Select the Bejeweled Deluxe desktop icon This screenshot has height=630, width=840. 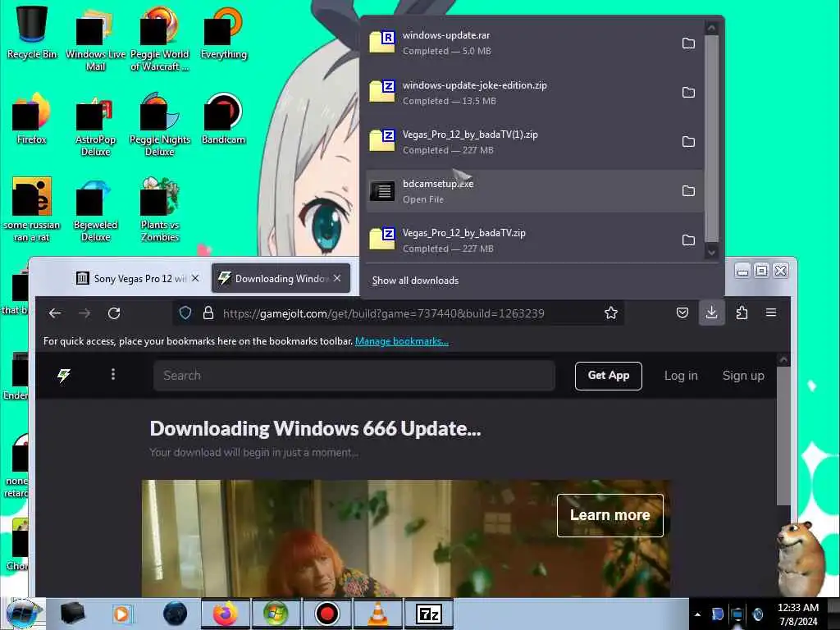[95, 211]
